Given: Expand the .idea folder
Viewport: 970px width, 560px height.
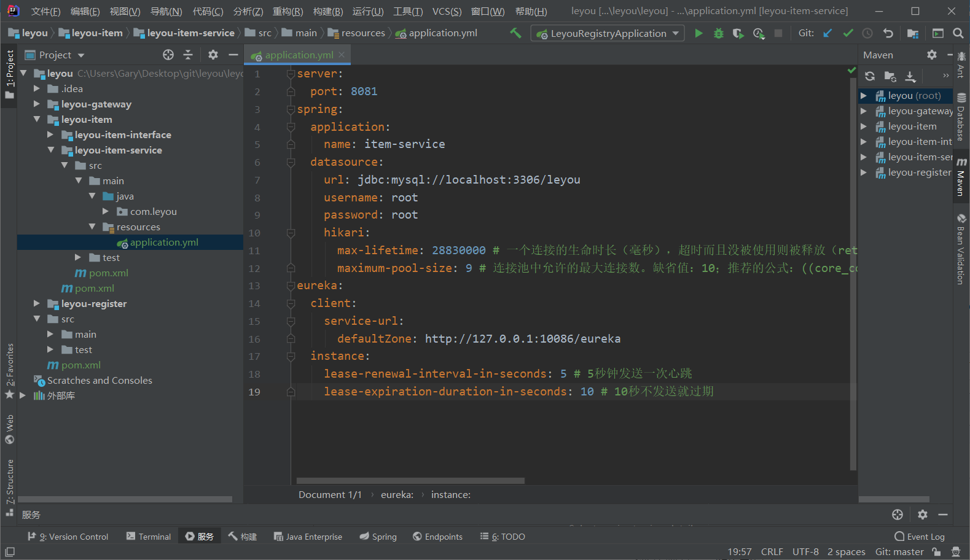Looking at the screenshot, I should click(37, 89).
